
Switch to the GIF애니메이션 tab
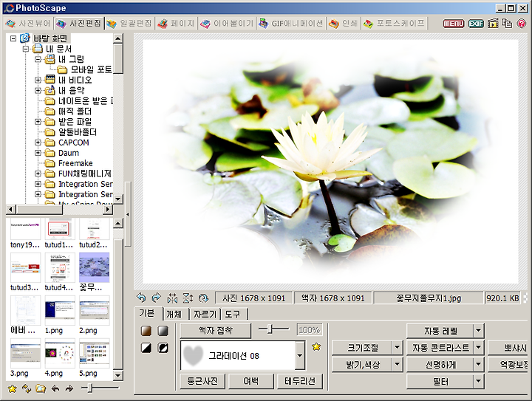pos(291,24)
